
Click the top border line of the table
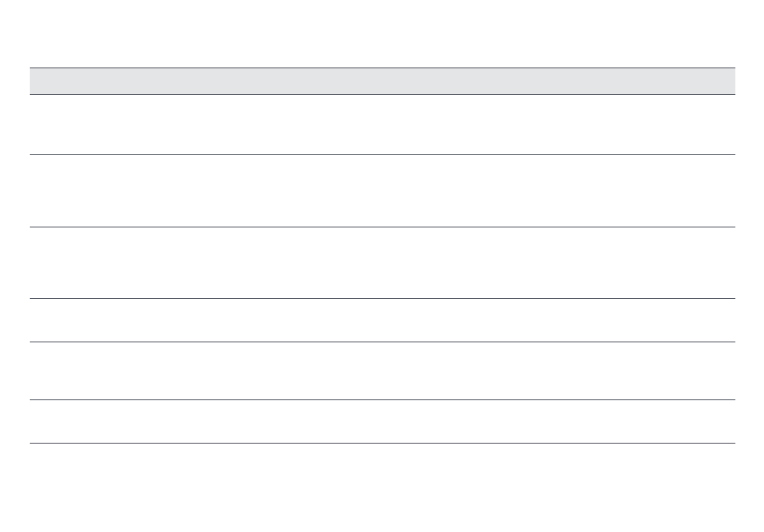click(382, 68)
